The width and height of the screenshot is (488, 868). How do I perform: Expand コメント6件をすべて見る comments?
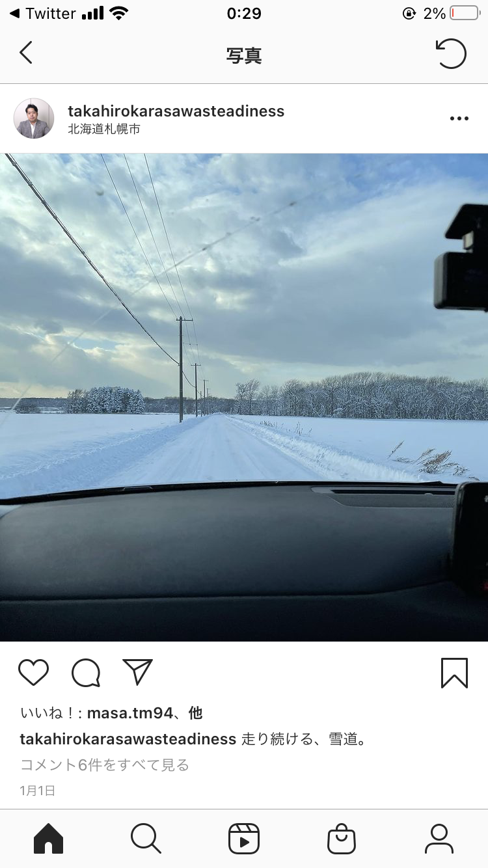pos(105,765)
